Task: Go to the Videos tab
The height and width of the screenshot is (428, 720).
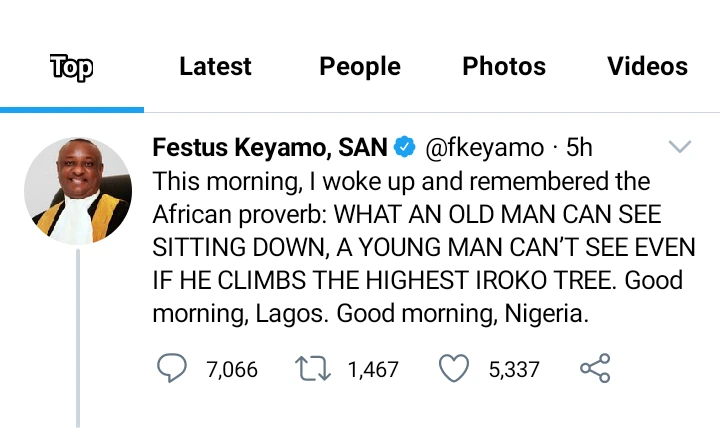Action: (647, 66)
